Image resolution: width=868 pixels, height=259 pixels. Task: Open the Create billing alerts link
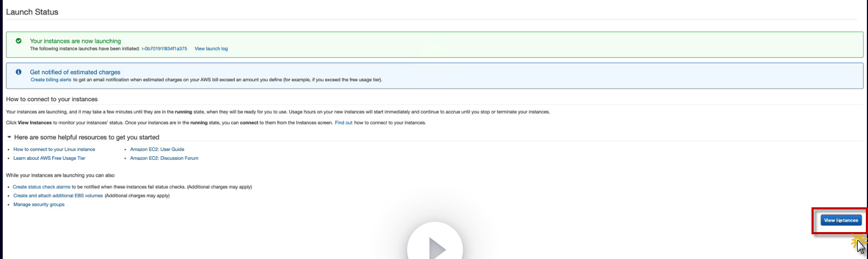click(x=51, y=80)
